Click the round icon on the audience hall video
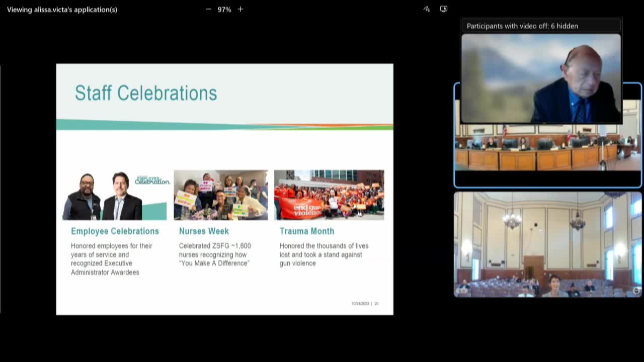 [636, 290]
